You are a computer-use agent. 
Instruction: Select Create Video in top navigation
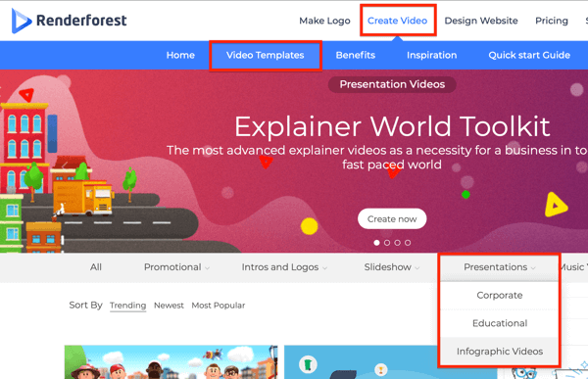[x=397, y=21]
